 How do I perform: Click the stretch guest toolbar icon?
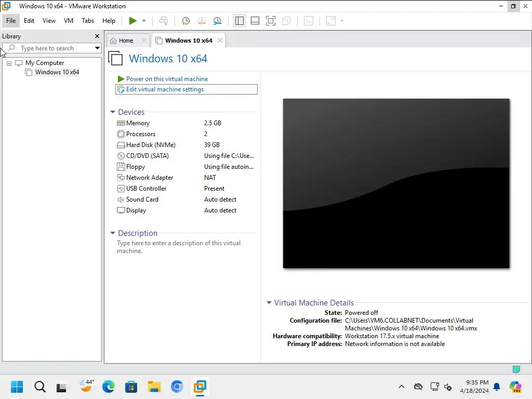pos(331,21)
